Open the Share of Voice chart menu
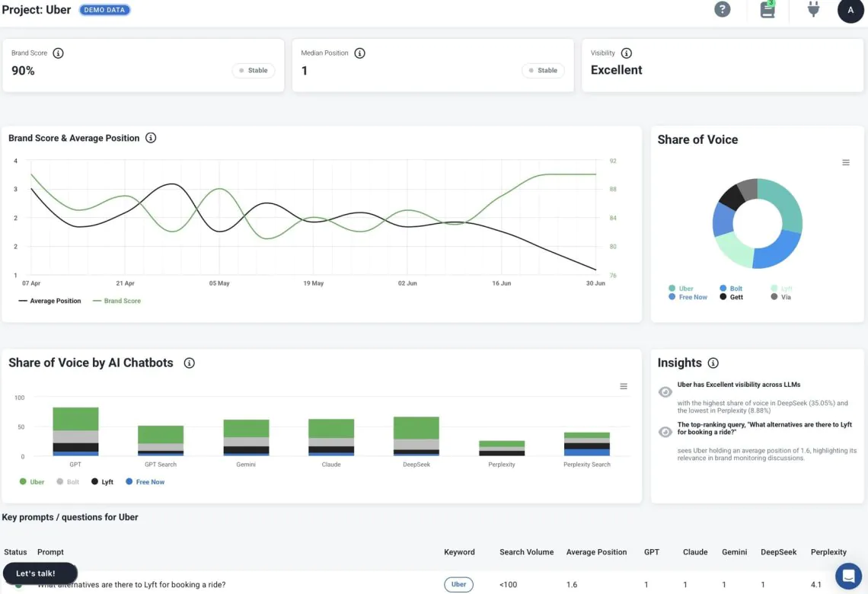868x594 pixels. click(845, 161)
